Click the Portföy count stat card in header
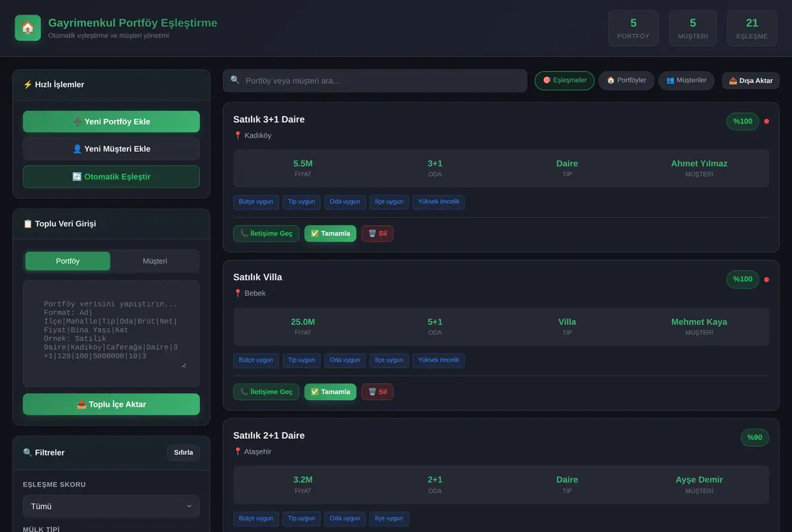792x532 pixels. [x=634, y=28]
